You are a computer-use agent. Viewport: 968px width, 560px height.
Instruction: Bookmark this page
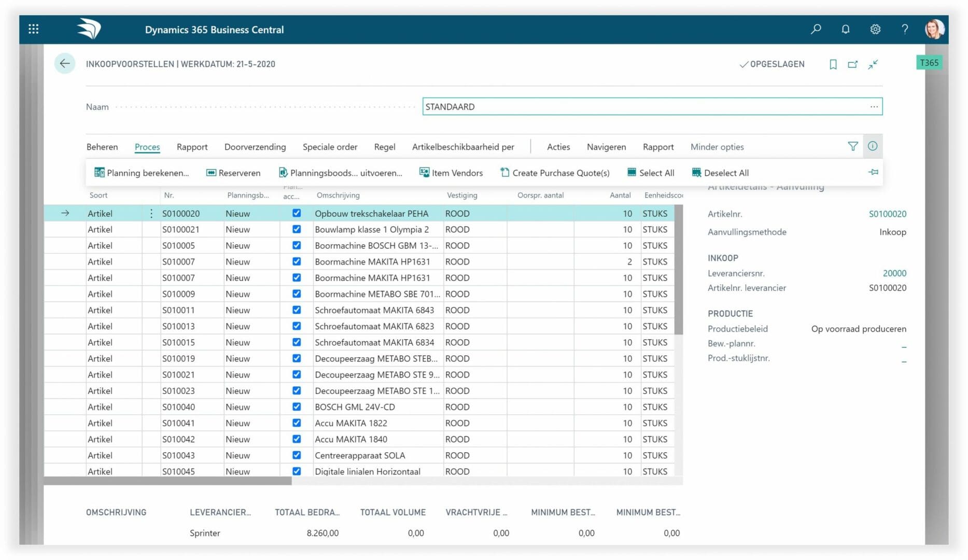click(x=833, y=64)
